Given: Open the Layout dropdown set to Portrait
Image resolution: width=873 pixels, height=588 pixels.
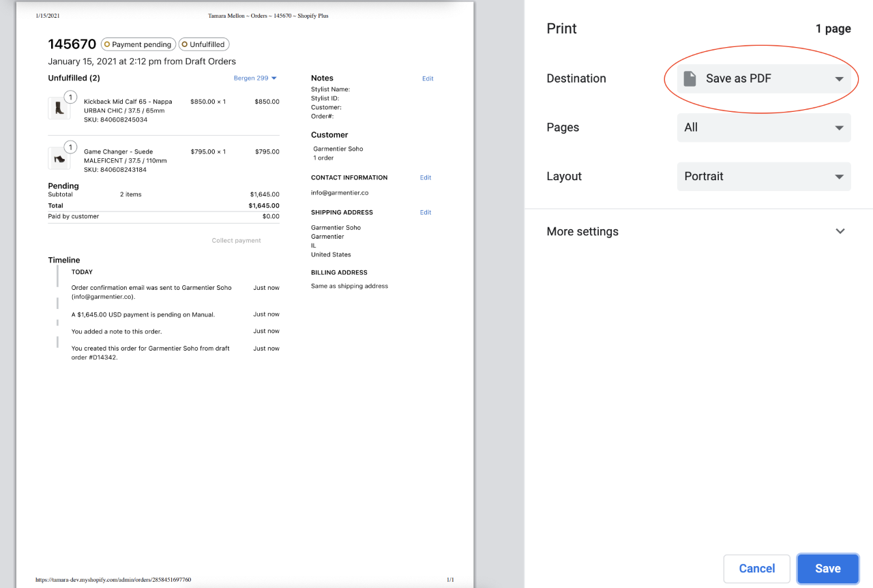Looking at the screenshot, I should [764, 176].
